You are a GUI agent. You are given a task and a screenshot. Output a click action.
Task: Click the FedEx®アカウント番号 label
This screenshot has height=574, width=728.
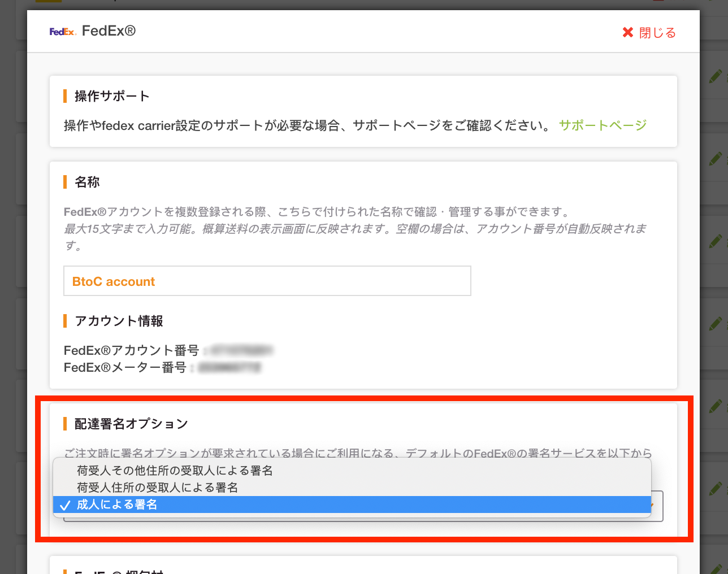tap(131, 350)
